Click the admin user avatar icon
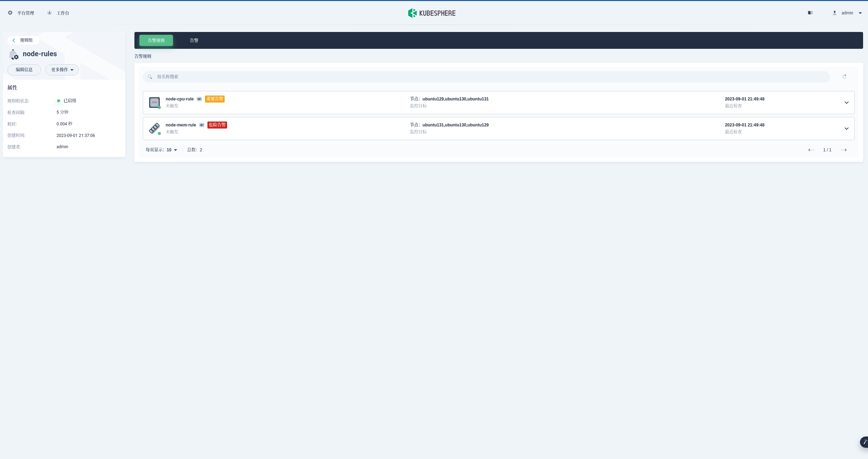 tap(835, 13)
